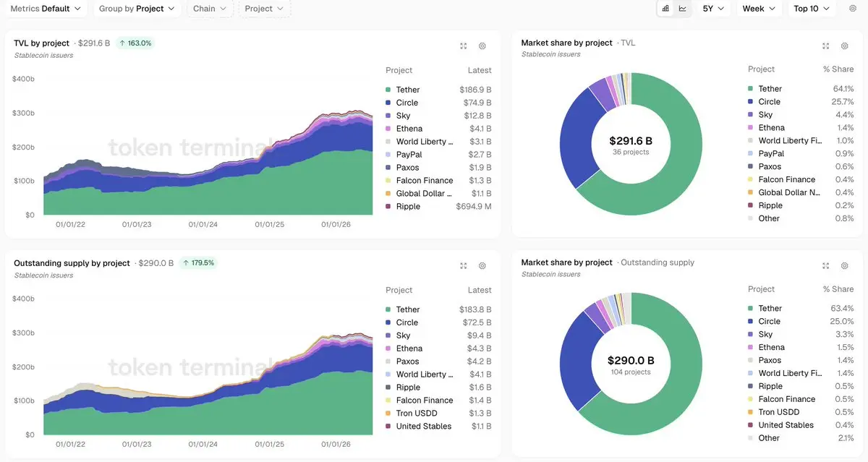Click the 163.0% TVL change badge
The image size is (868, 462).
(135, 43)
